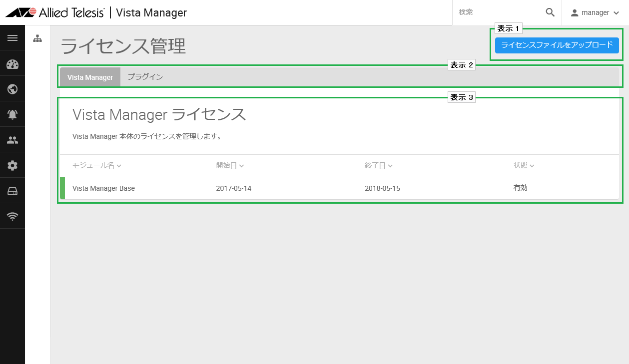
Task: Click the ライセンス管理 page title
Action: 123,46
